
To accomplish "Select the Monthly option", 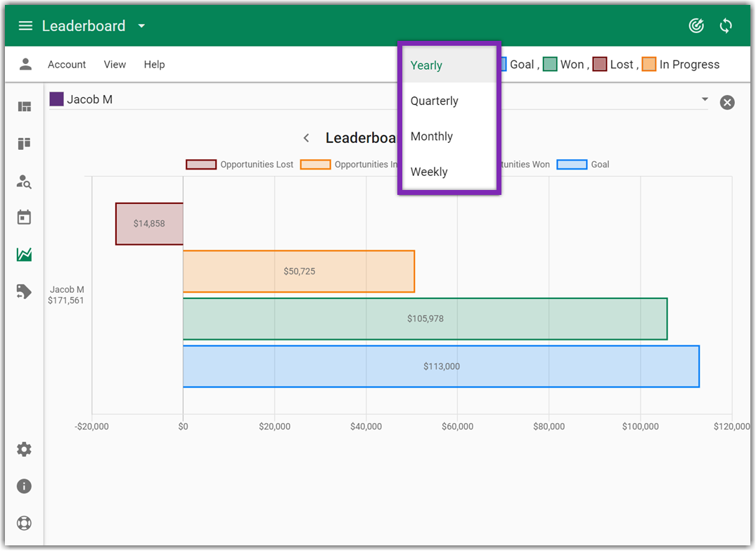I will 449,136.
